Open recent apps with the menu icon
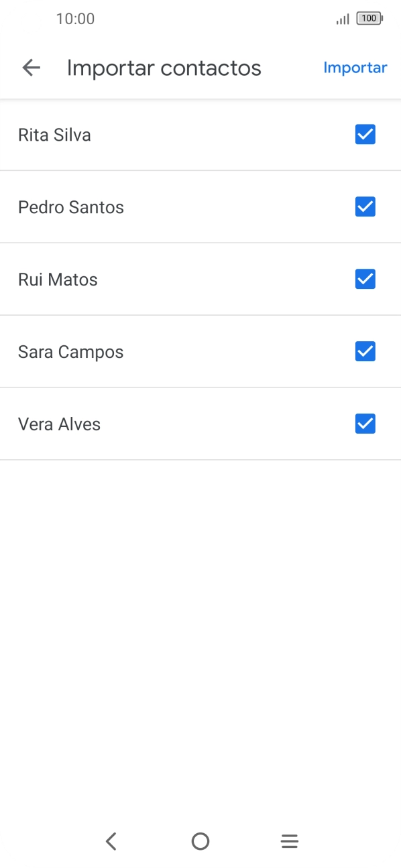The height and width of the screenshot is (868, 401). pos(289,841)
